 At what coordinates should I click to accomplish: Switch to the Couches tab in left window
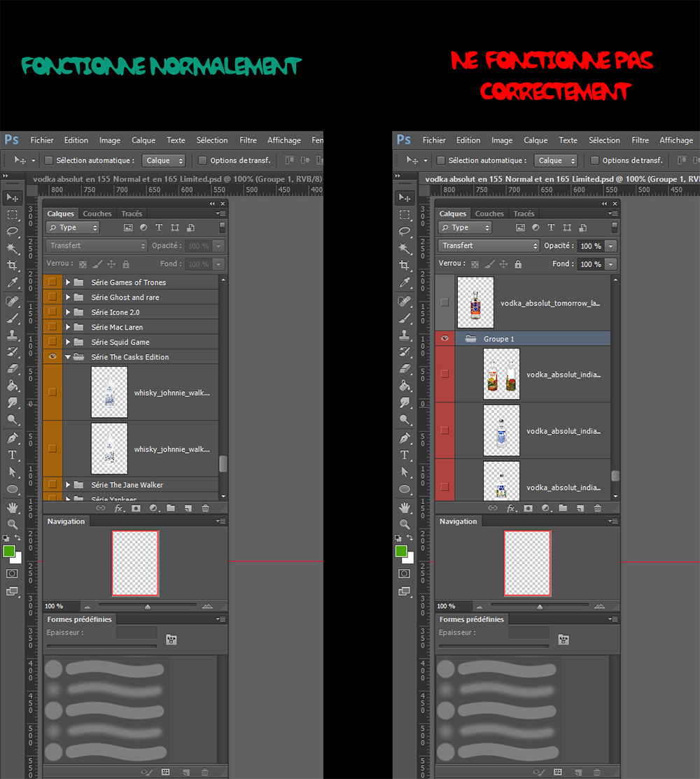tap(97, 213)
